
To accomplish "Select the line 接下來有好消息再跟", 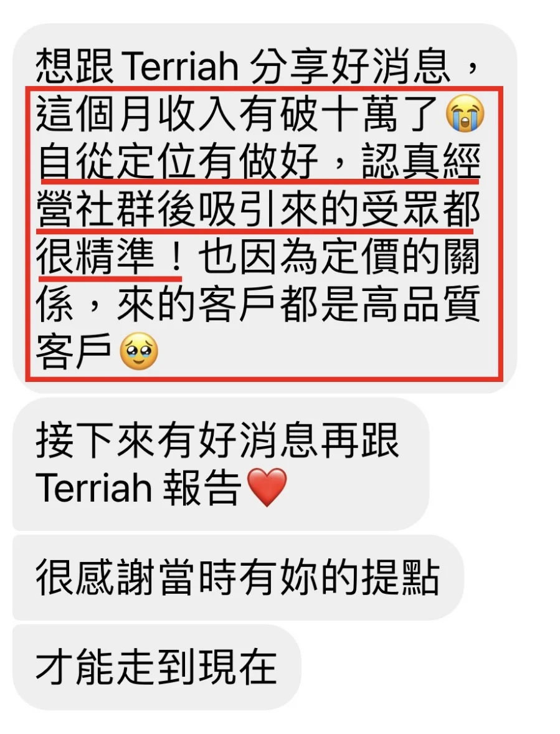I will pos(217,441).
